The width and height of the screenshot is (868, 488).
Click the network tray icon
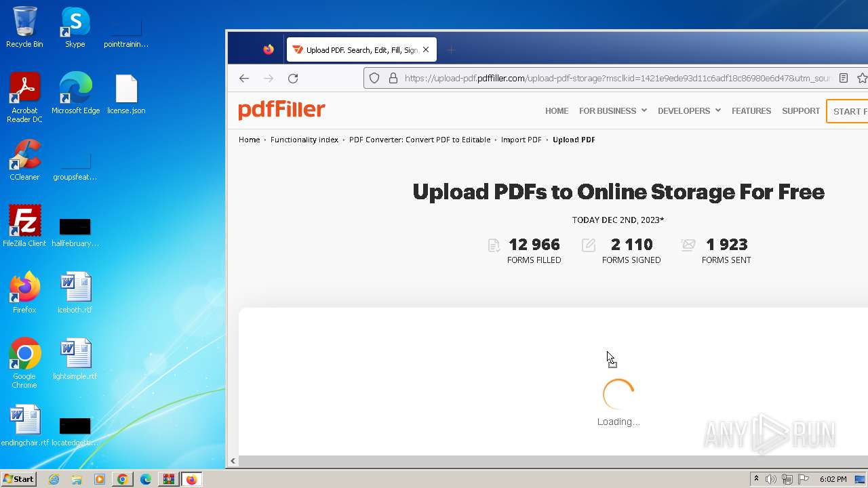tap(787, 479)
